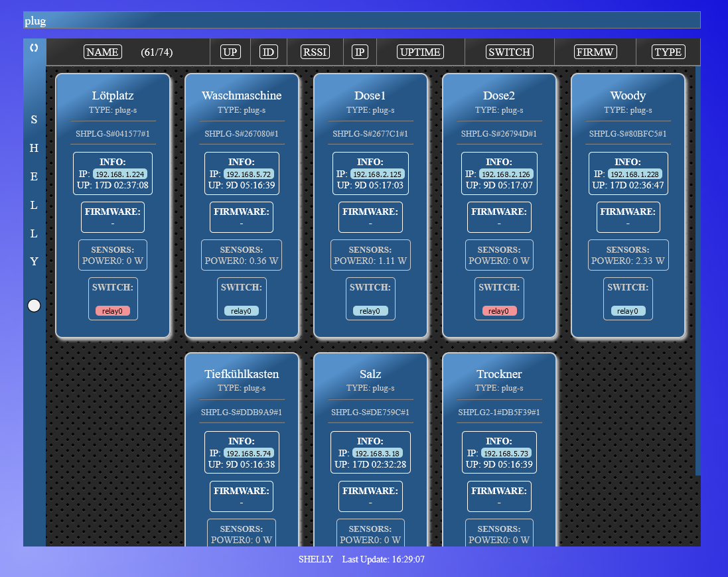The width and height of the screenshot is (728, 577).
Task: Toggle relay0 switch on Waschmaschine card
Action: (242, 310)
